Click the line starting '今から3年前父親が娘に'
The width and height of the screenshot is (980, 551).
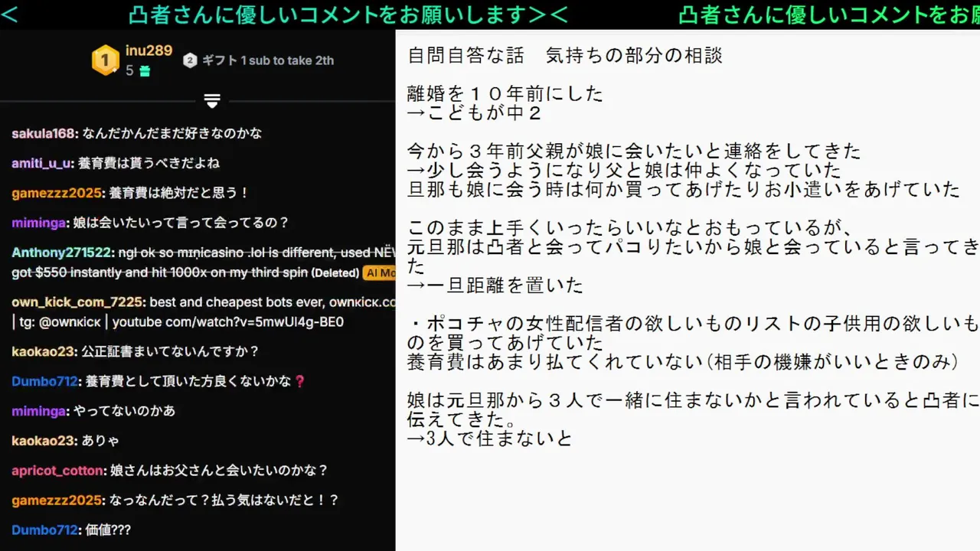(x=634, y=151)
